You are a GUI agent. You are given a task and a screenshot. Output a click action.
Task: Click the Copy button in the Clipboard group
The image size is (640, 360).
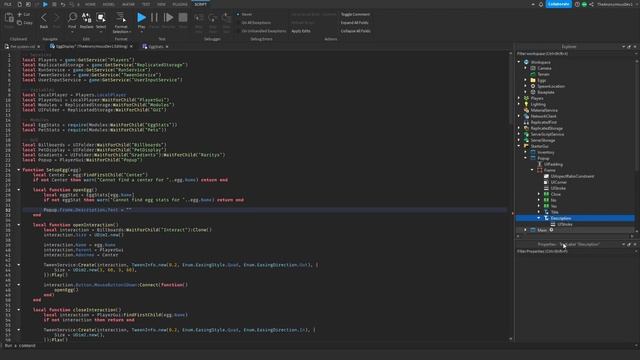coord(24,23)
